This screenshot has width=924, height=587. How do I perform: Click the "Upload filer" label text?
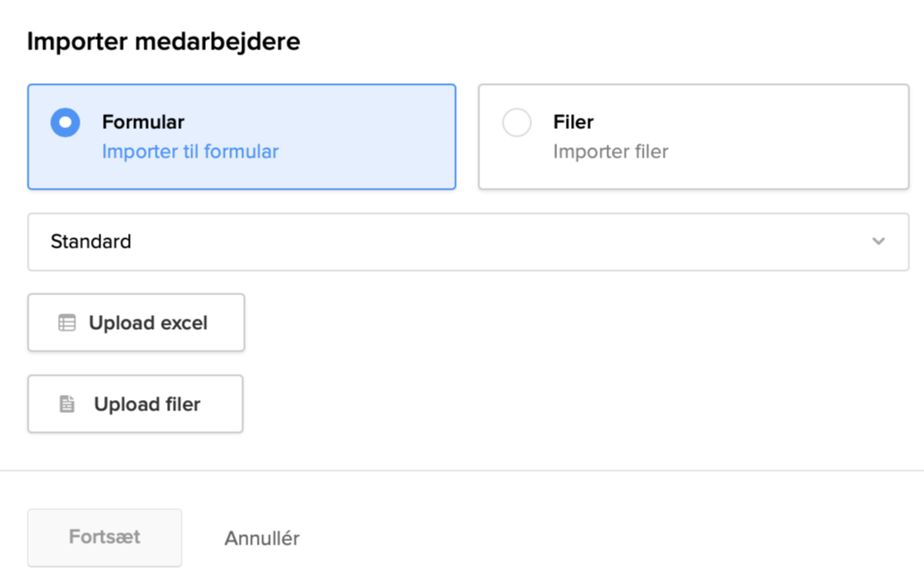[147, 404]
